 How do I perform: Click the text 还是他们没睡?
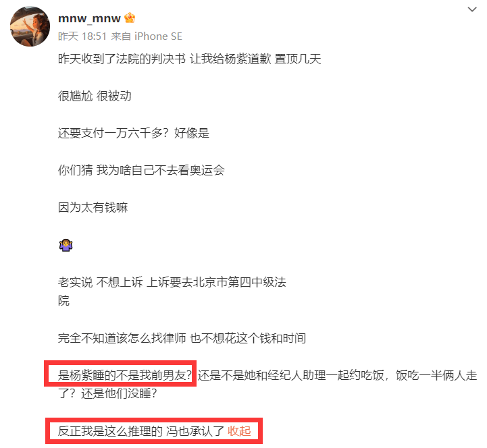[x=119, y=393]
